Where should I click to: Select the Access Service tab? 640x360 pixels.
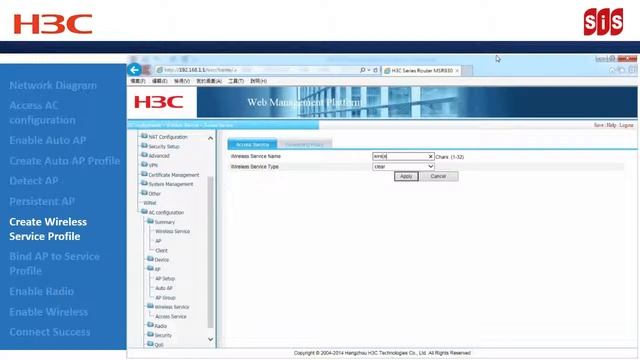click(x=252, y=144)
